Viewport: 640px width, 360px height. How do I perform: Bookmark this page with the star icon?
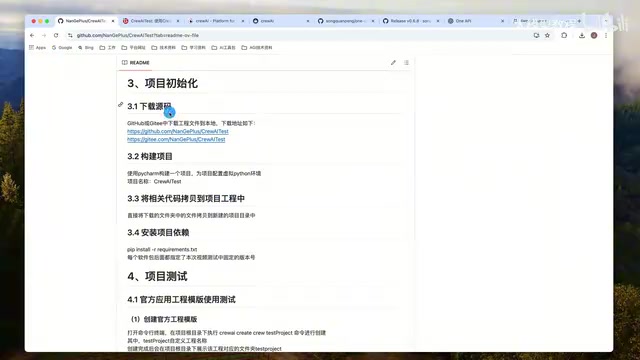click(547, 36)
